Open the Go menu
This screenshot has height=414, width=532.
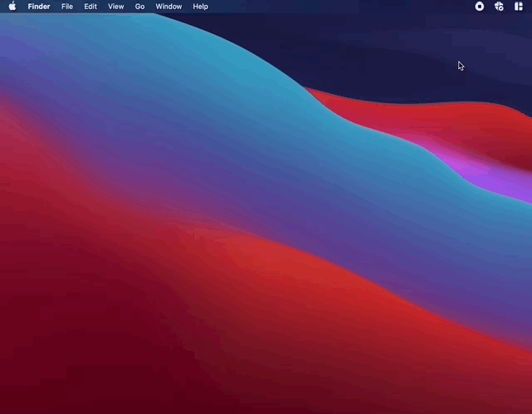140,7
